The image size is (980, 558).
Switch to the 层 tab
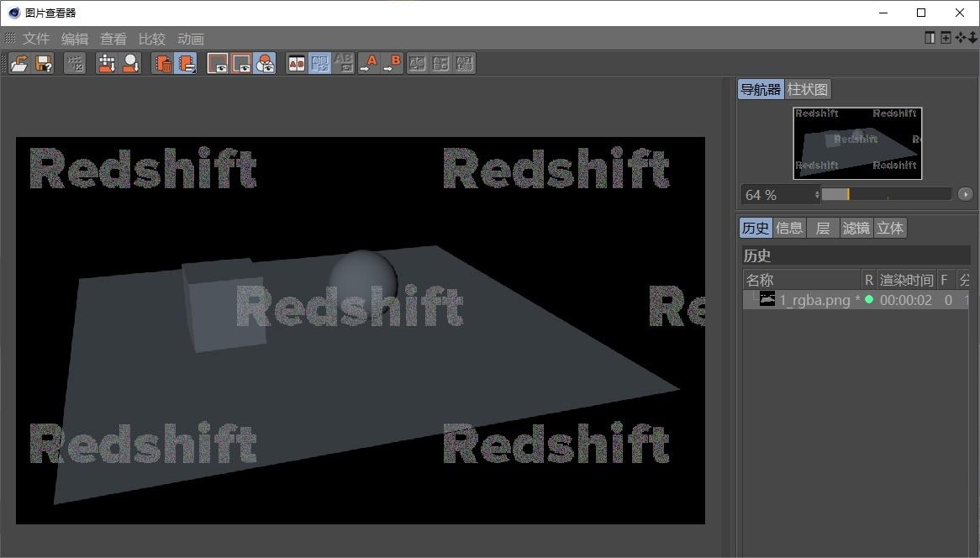[x=823, y=228]
